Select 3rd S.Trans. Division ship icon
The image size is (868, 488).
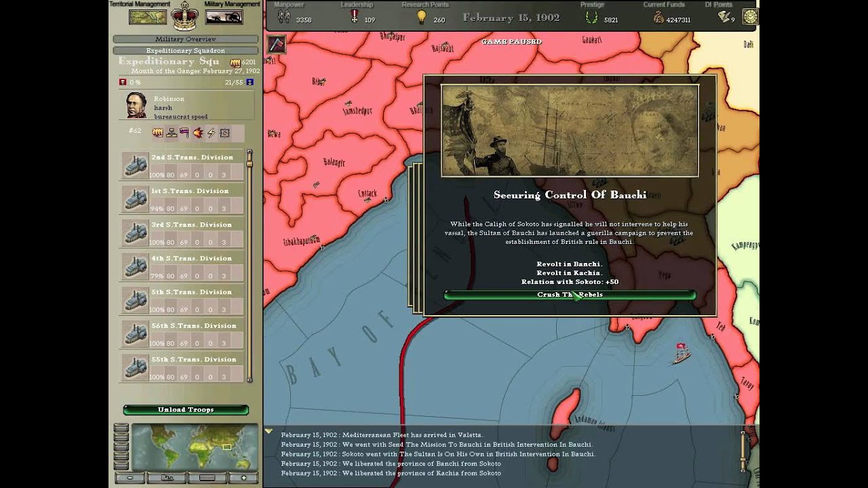135,232
